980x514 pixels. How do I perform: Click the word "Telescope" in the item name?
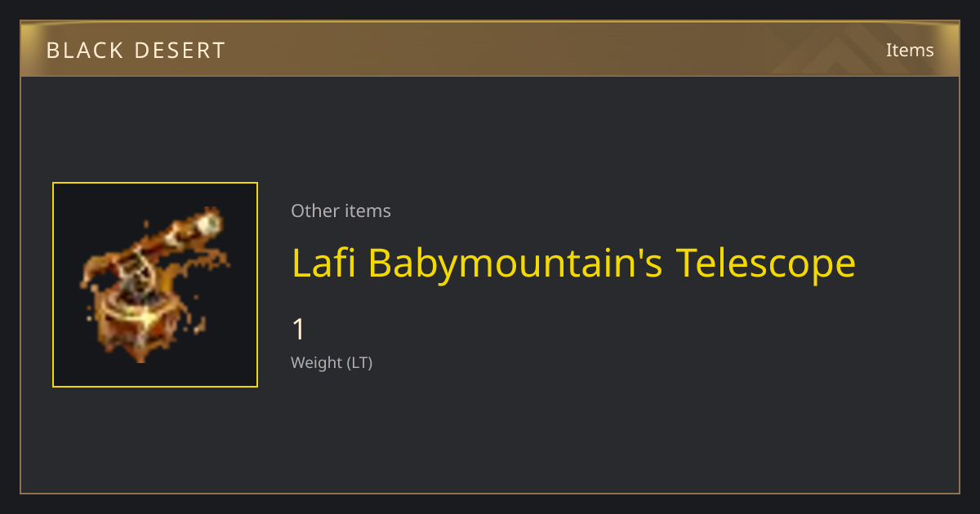pos(766,263)
